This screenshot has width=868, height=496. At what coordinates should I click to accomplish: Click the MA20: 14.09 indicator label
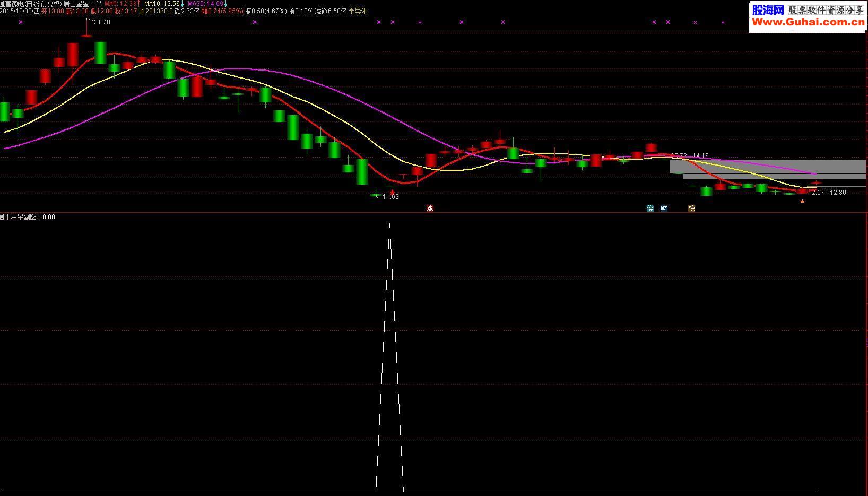pos(205,4)
